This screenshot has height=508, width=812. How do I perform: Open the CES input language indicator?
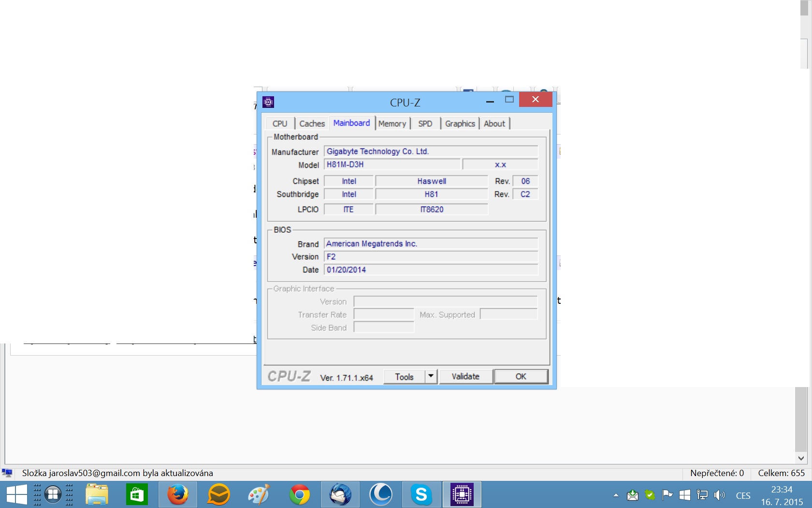[x=743, y=495]
